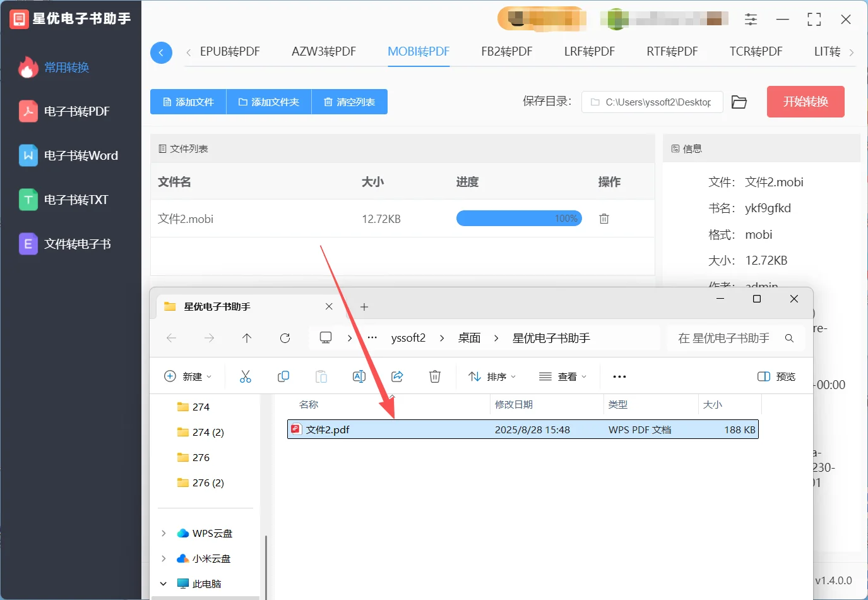
Task: Click the 100% progress bar for 文件2.mobi
Action: [519, 219]
